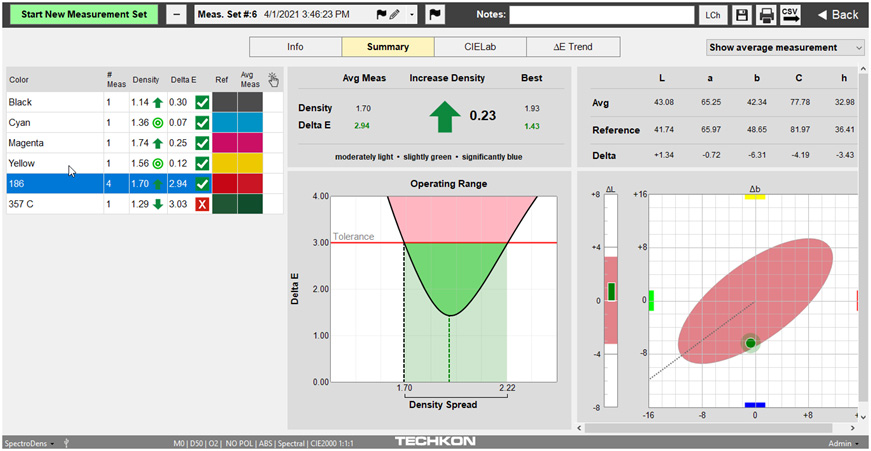
Task: Click into the Notes text field
Action: pyautogui.click(x=601, y=15)
